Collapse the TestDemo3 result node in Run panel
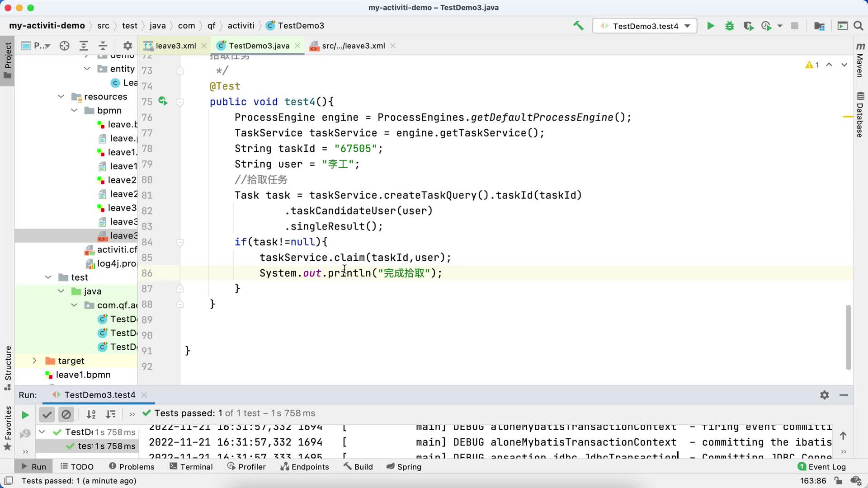The image size is (868, 488). point(42,432)
